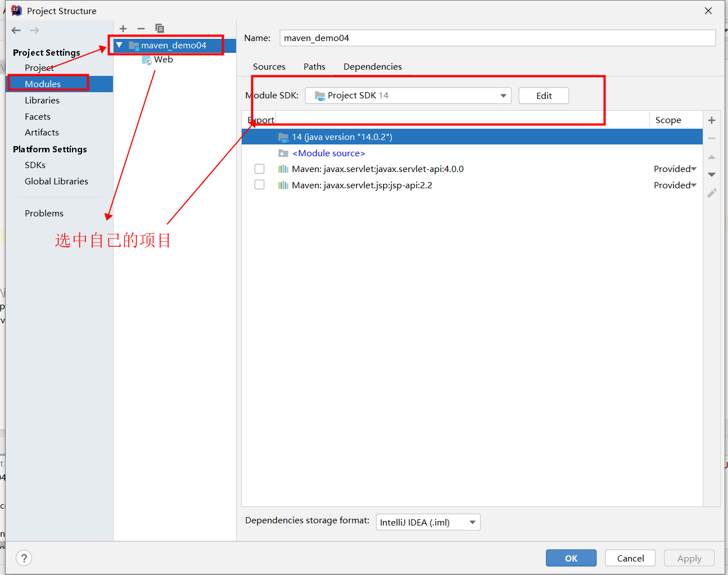Remove selected module with minus icon
This screenshot has width=728, height=575.
pyautogui.click(x=141, y=29)
